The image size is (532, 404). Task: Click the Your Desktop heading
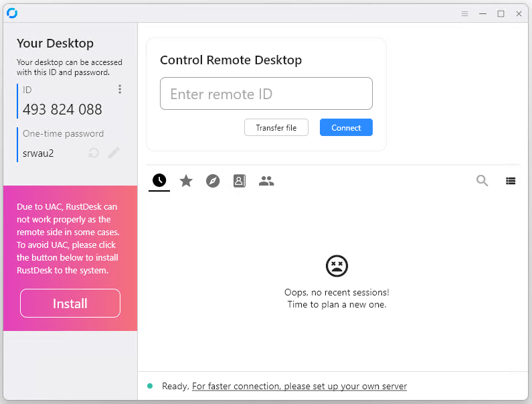coord(55,44)
